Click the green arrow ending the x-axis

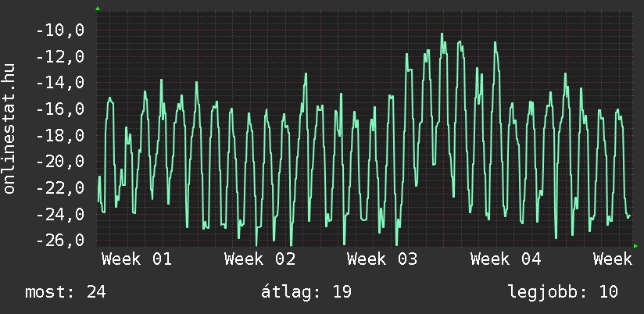point(635,246)
